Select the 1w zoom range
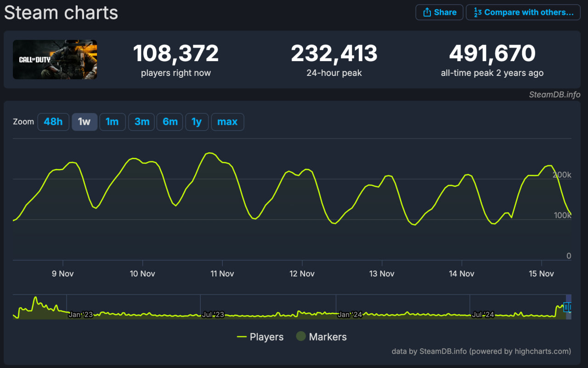Viewport: 588px width, 368px height. point(85,122)
